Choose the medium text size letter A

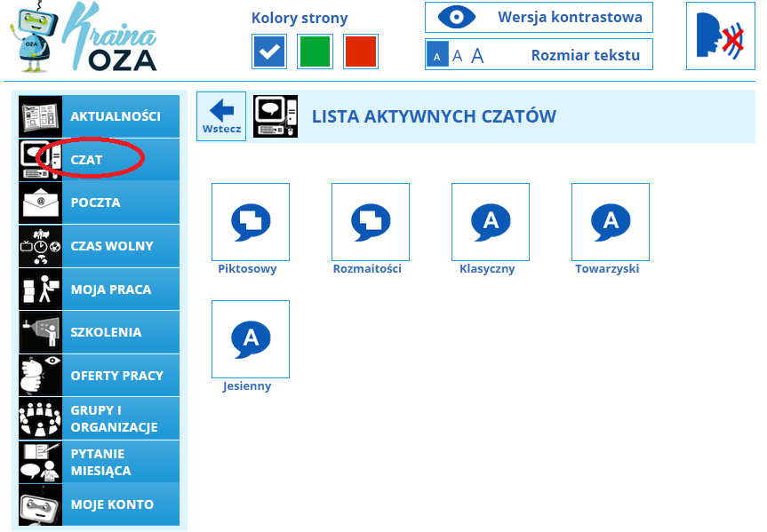coord(458,56)
